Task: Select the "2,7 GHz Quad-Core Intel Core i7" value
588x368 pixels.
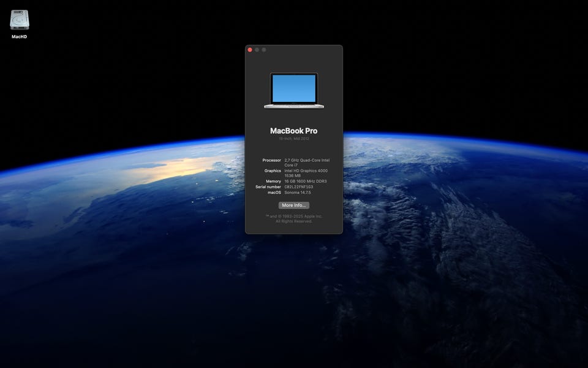Action: [307, 163]
